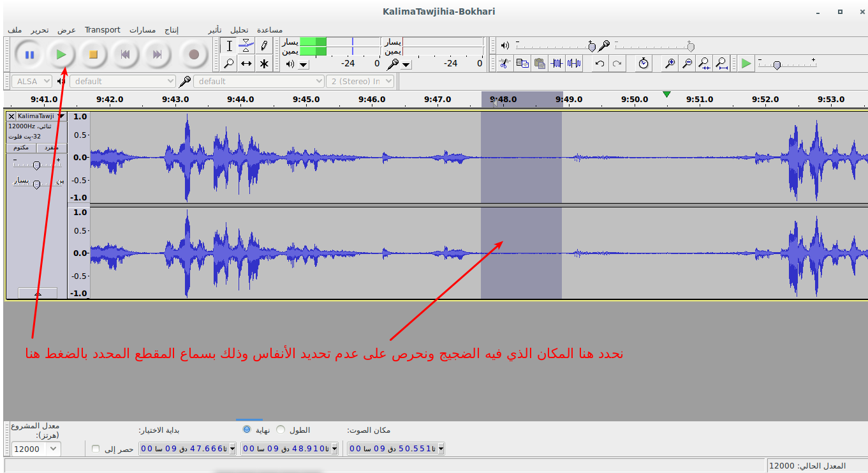Viewport: 868px width, 473px height.
Task: Select the Multi-Tool asterisk mode
Action: click(264, 63)
